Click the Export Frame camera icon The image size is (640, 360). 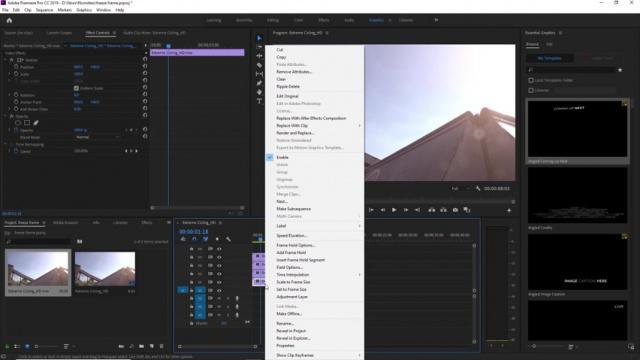tap(455, 210)
